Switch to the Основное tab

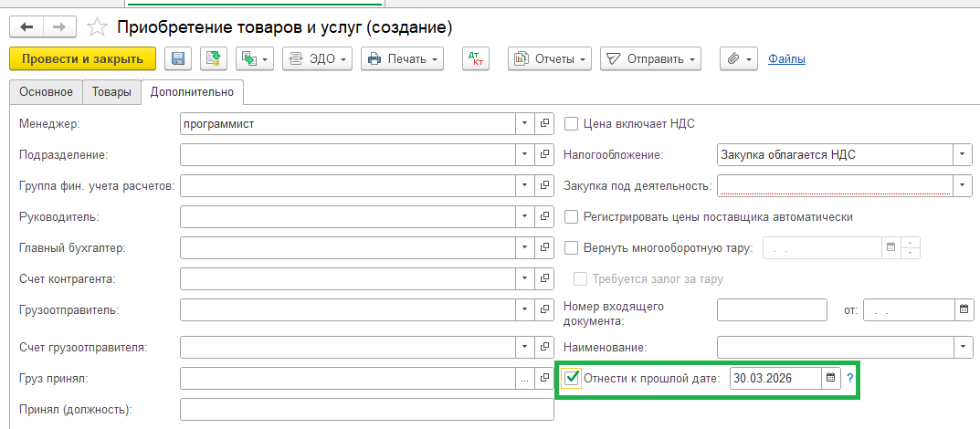pos(46,91)
